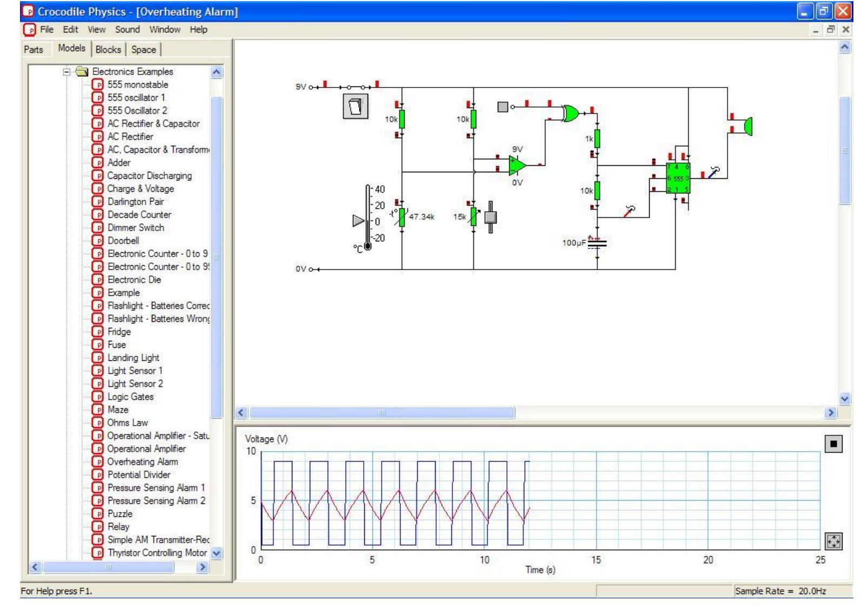Select the red voltage probe

[630, 211]
